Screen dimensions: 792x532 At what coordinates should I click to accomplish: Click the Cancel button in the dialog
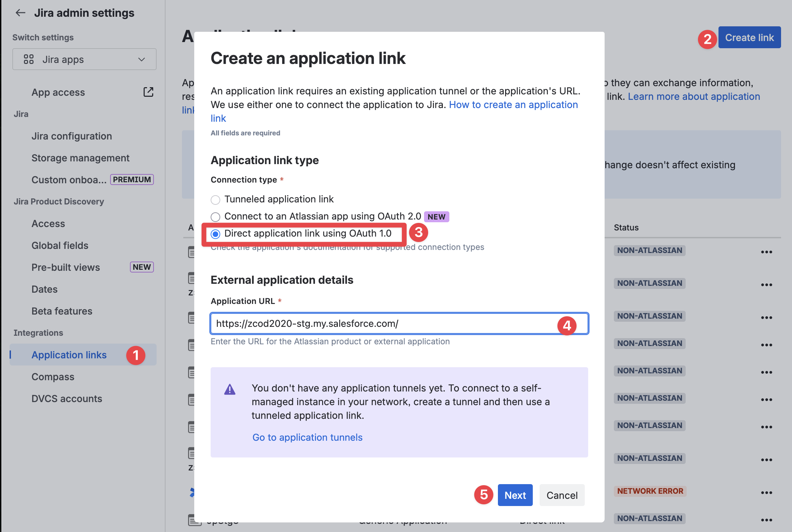click(x=562, y=495)
